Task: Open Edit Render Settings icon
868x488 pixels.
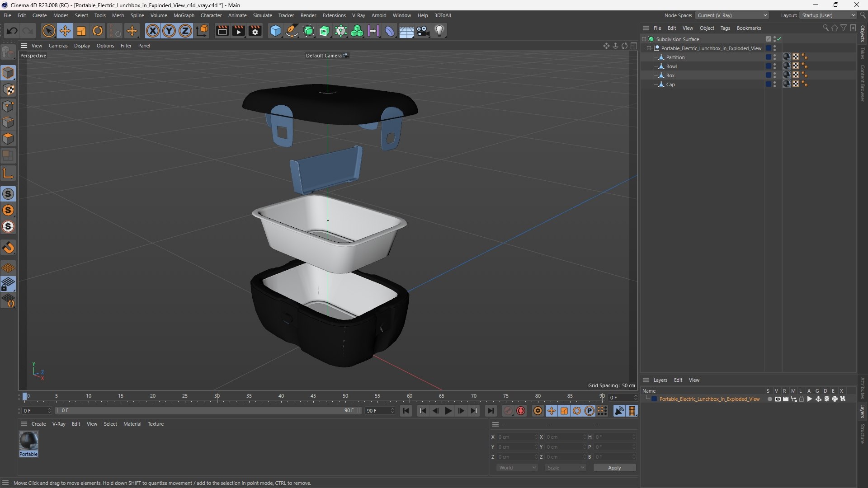Action: click(x=255, y=31)
